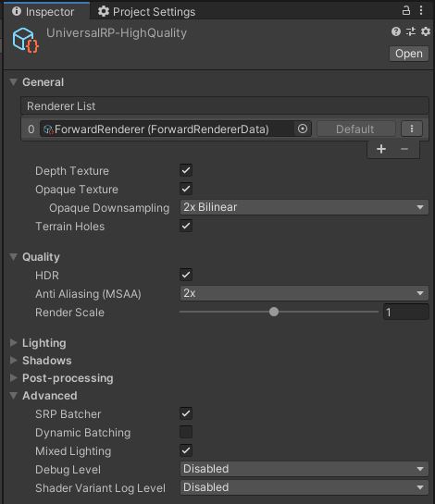This screenshot has height=504, width=435.
Task: Open the Opaque Downsampling dropdown
Action: [304, 207]
